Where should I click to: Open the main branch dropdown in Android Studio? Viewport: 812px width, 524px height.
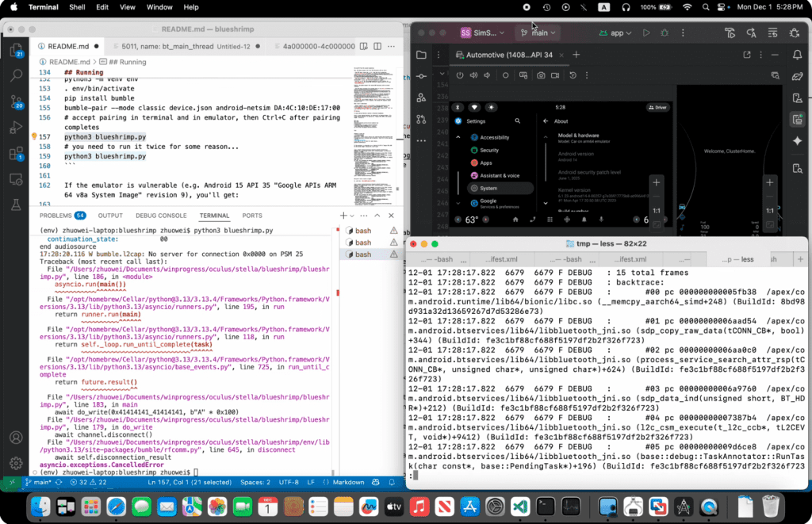538,33
